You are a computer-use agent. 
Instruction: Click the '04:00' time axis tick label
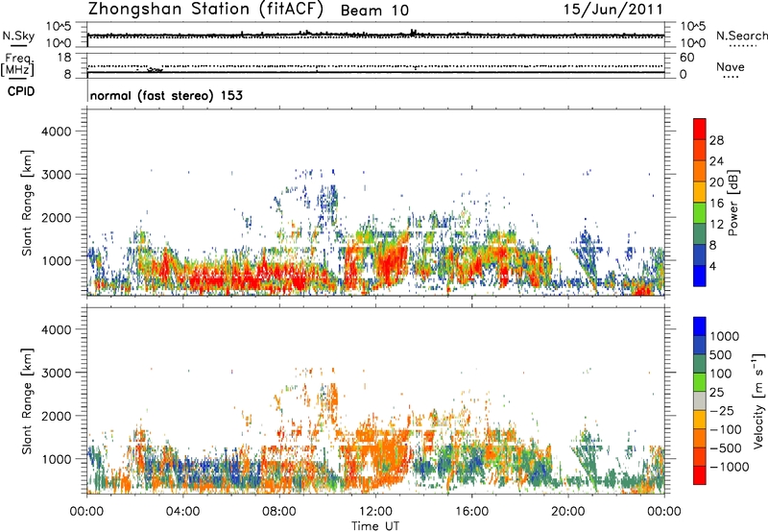[182, 512]
